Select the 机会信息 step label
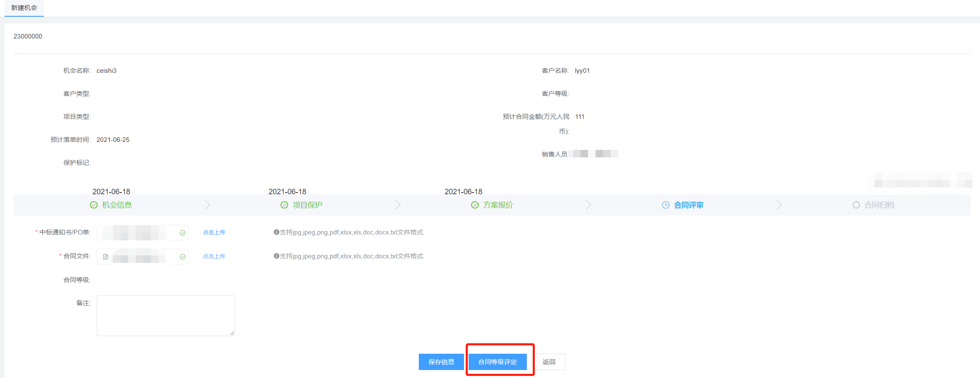This screenshot has width=980, height=378. 117,205
